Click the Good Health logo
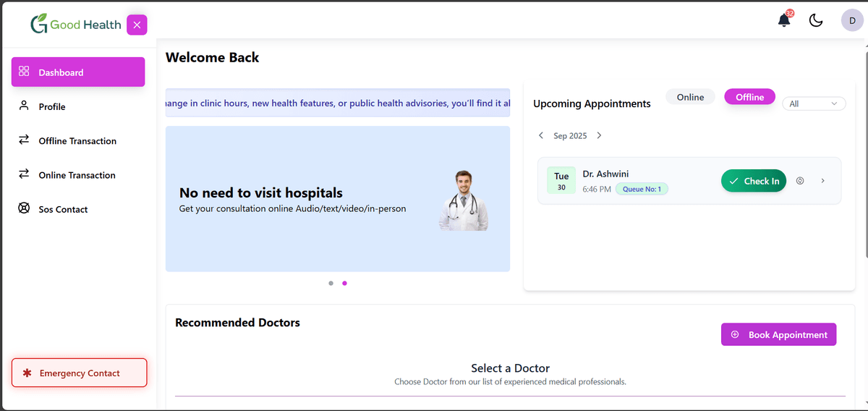This screenshot has width=868, height=411. point(76,25)
